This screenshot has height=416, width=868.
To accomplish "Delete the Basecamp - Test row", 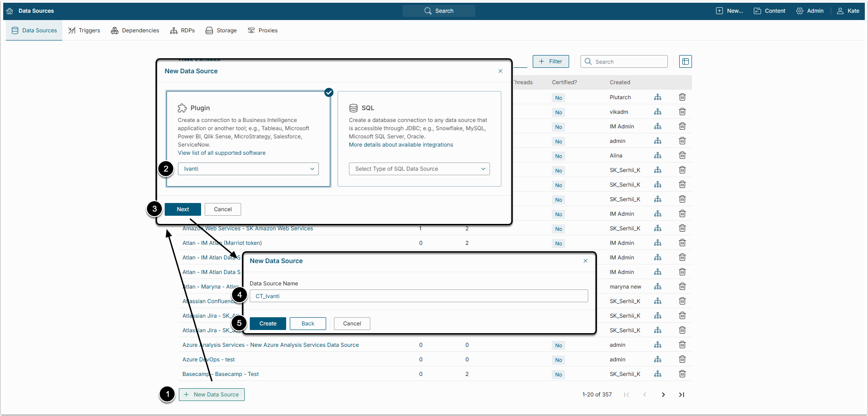I will (682, 374).
